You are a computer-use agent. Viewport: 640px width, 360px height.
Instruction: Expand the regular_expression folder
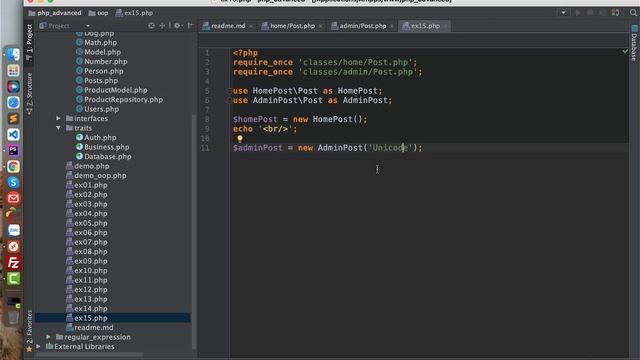pos(48,337)
